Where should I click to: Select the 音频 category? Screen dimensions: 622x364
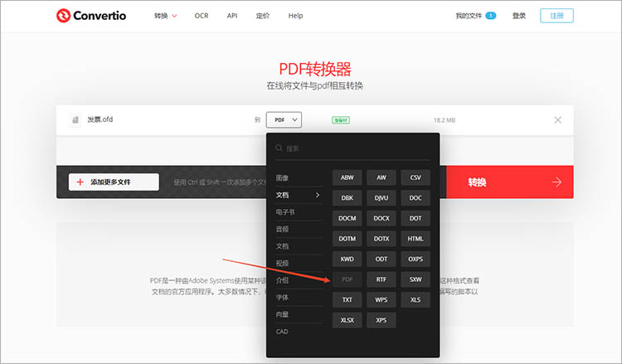[x=282, y=229]
